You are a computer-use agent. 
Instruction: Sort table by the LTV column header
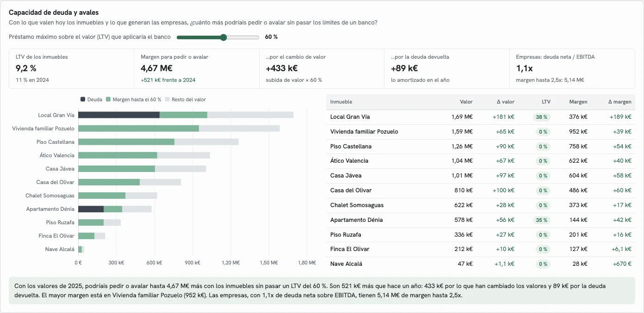[546, 102]
